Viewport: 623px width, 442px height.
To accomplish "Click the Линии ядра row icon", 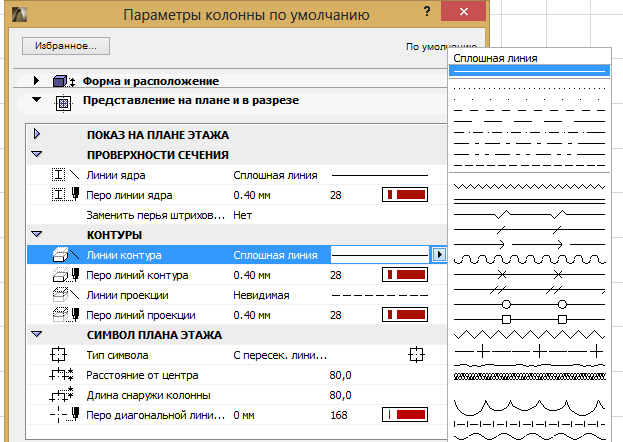I will pyautogui.click(x=66, y=175).
